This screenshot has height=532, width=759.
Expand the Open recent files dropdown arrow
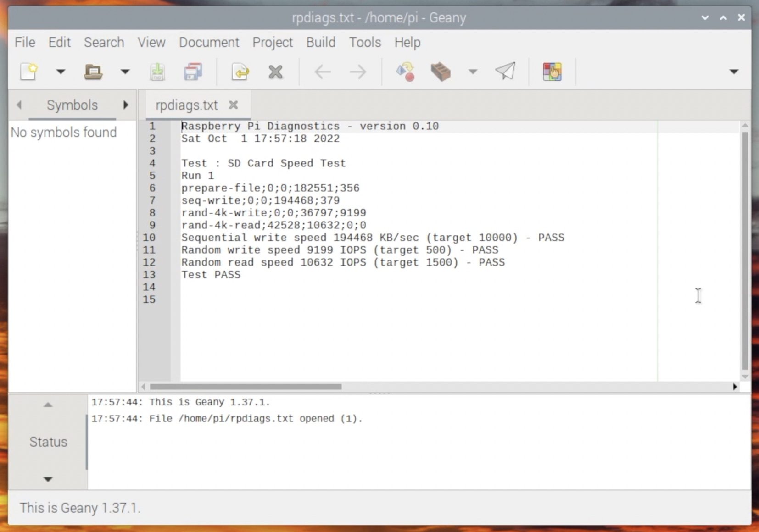click(x=125, y=72)
